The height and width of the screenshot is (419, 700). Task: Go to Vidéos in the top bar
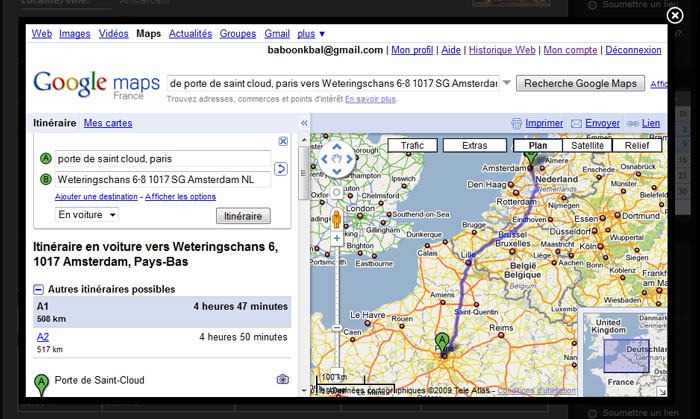113,33
